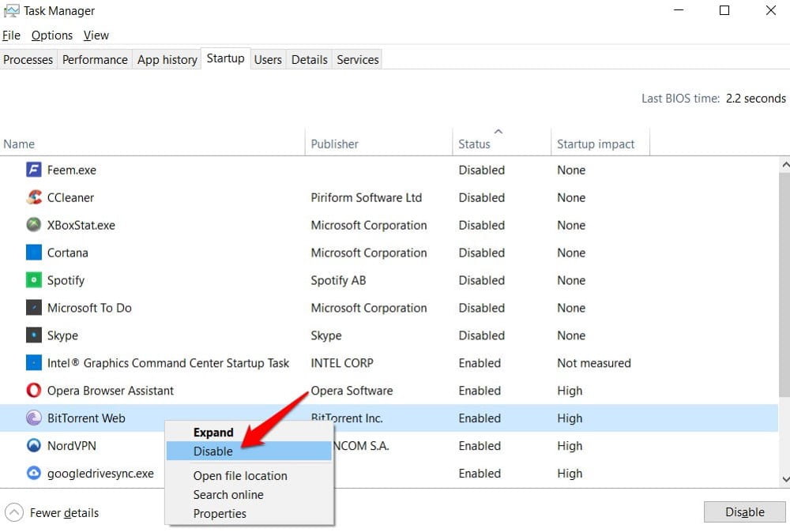Open Properties from the context menu
The height and width of the screenshot is (532, 790).
point(220,514)
